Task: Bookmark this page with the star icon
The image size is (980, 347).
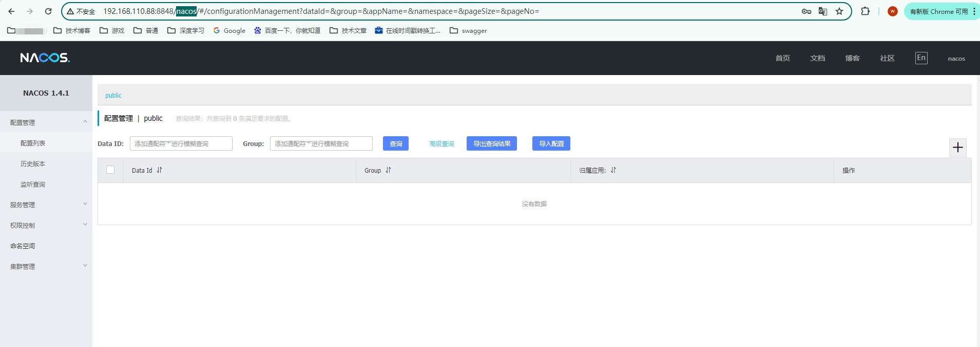Action: 839,11
